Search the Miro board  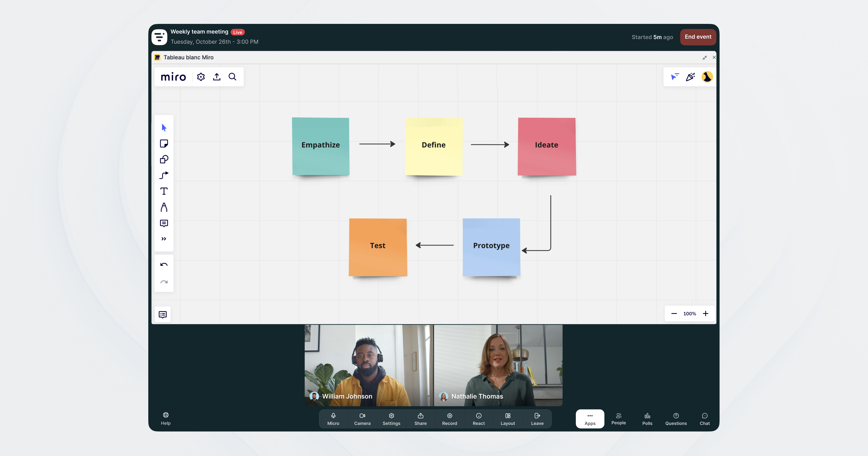tap(232, 77)
